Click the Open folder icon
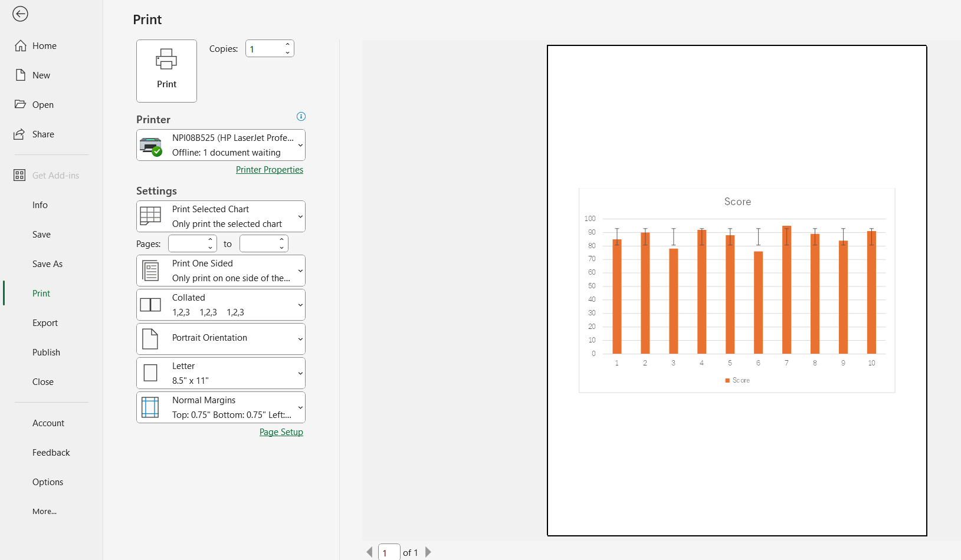Image resolution: width=961 pixels, height=560 pixels. pos(21,104)
